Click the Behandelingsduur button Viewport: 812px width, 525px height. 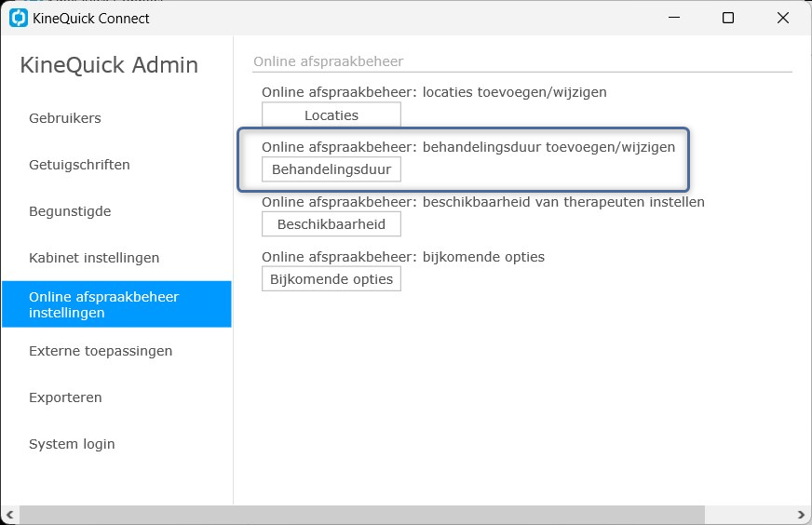[332, 169]
